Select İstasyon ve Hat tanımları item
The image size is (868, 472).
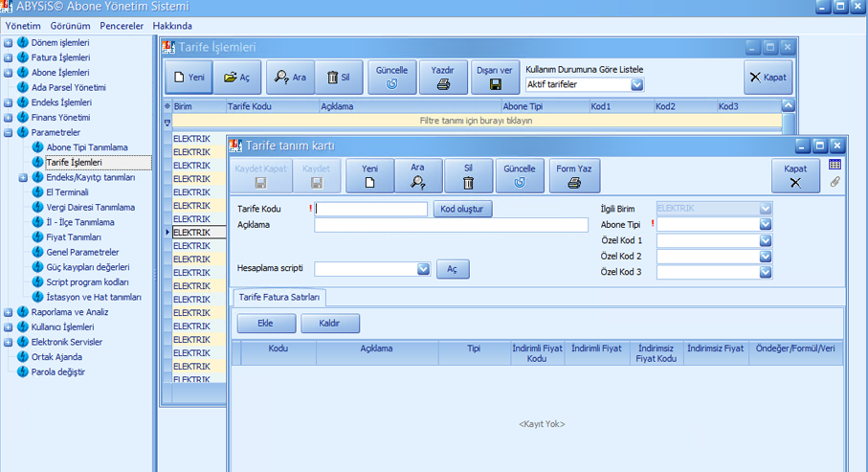(x=94, y=297)
